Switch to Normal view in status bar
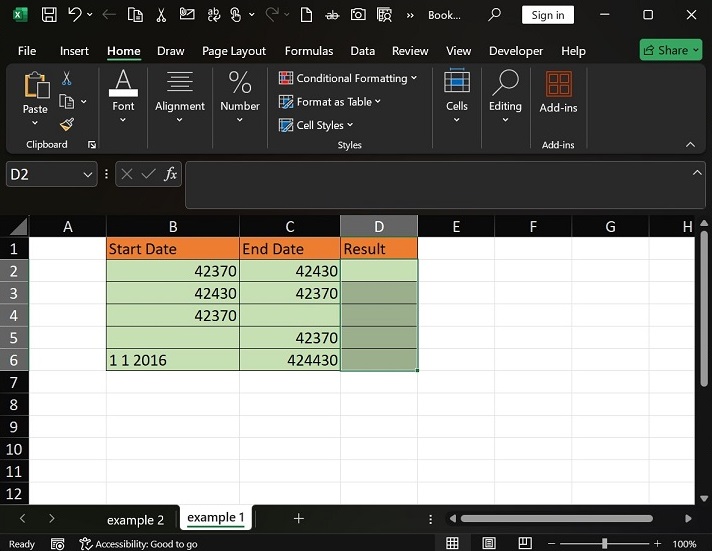Viewport: 712px width, 551px height. pos(453,543)
